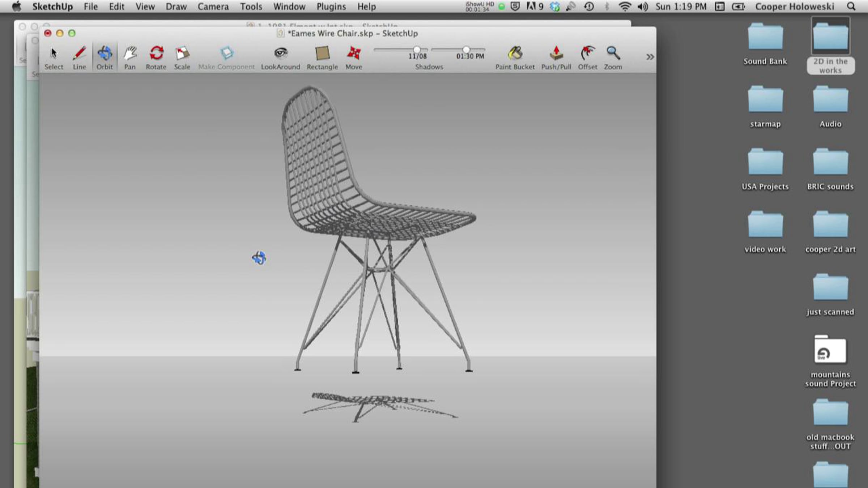868x488 pixels.
Task: Click the shadows time-of-day slider handle
Action: tap(466, 49)
